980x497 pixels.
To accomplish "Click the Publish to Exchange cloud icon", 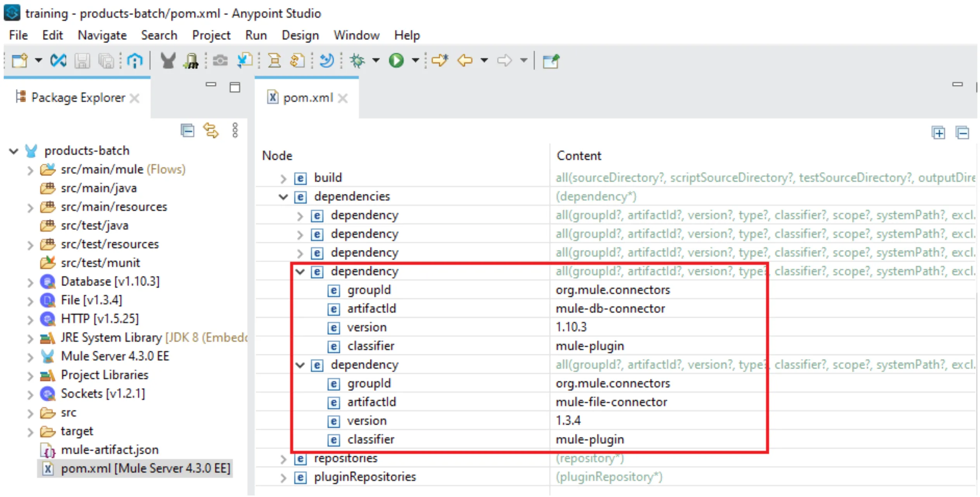I will [134, 61].
